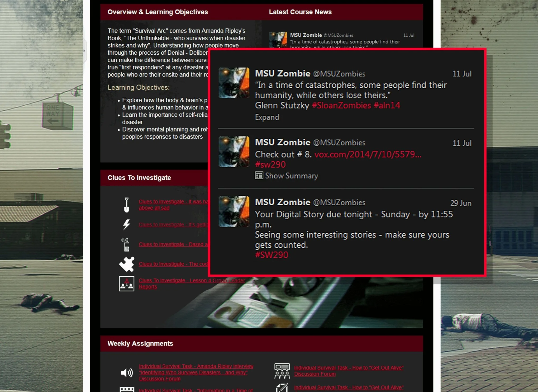Show Summary of the vox.com tweet
This screenshot has width=538, height=392.
click(291, 176)
